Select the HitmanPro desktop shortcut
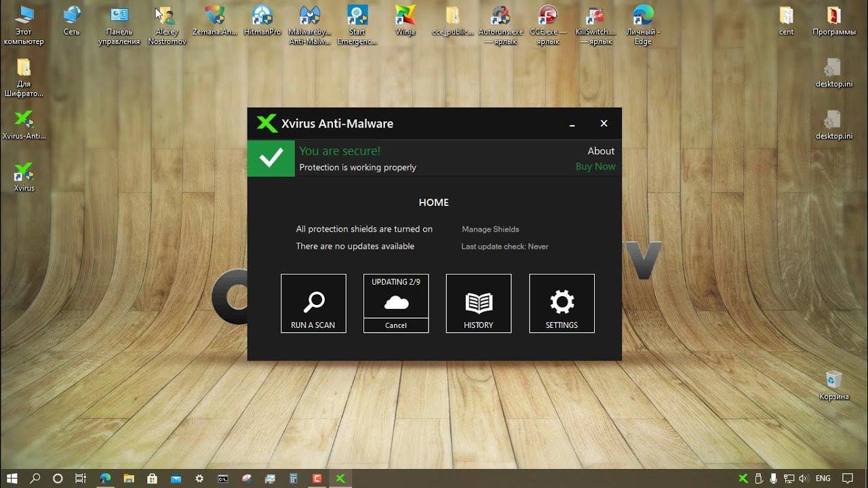868x488 pixels. [x=262, y=21]
